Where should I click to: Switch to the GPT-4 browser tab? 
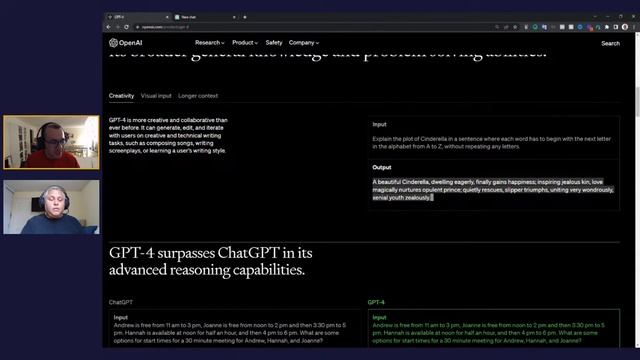(137, 17)
